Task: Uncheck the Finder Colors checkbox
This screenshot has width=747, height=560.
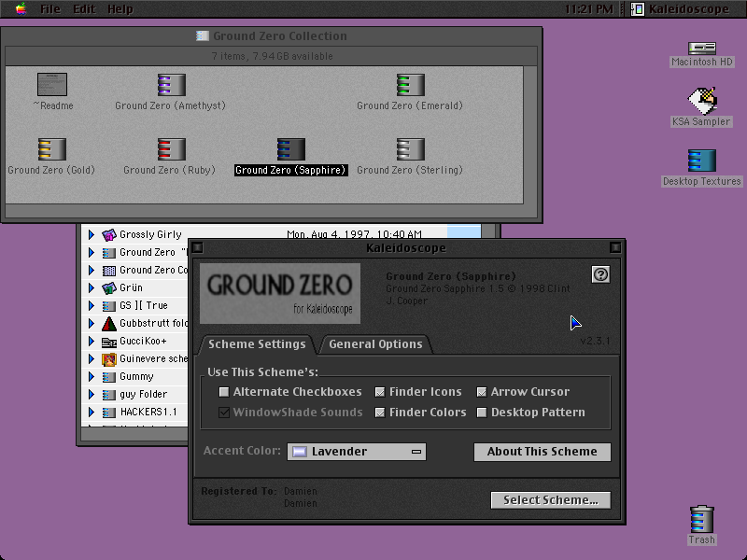Action: (380, 413)
